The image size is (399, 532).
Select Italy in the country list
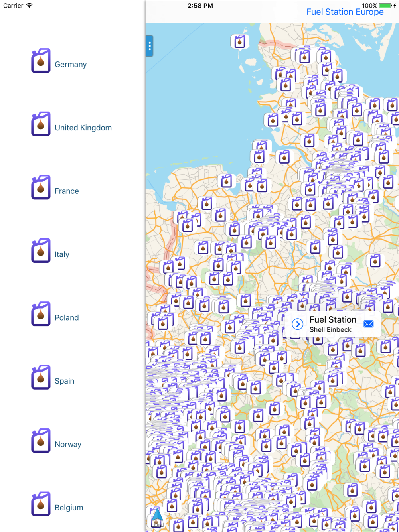[x=62, y=254]
